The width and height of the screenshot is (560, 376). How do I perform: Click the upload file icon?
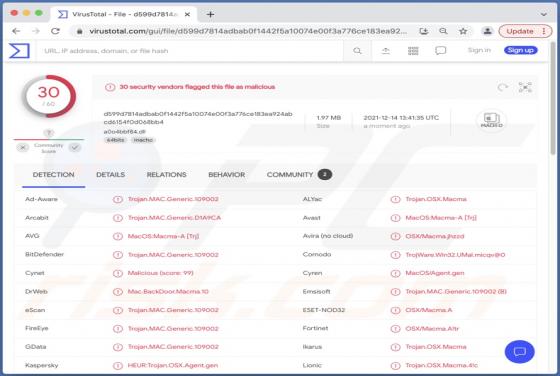(x=386, y=51)
